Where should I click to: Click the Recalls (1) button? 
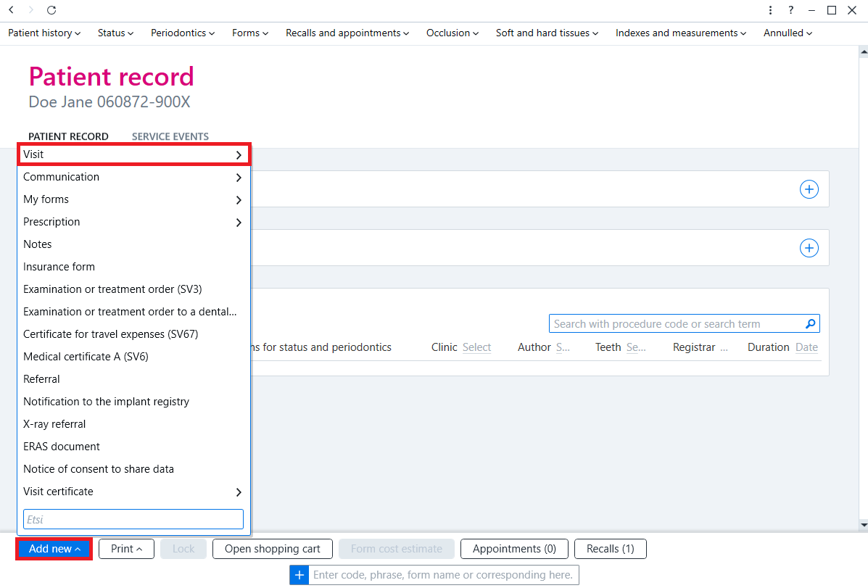click(x=610, y=549)
